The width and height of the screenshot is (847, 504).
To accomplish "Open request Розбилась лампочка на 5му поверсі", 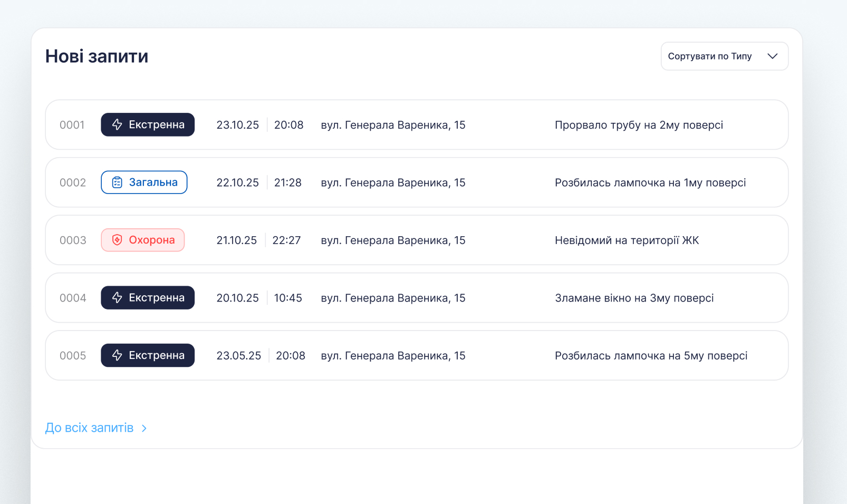I will 417,355.
